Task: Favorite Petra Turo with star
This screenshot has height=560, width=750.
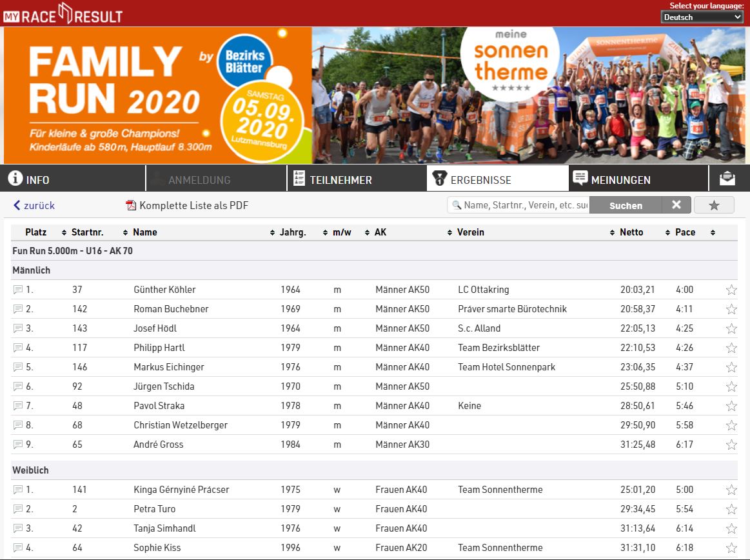Action: [x=731, y=509]
